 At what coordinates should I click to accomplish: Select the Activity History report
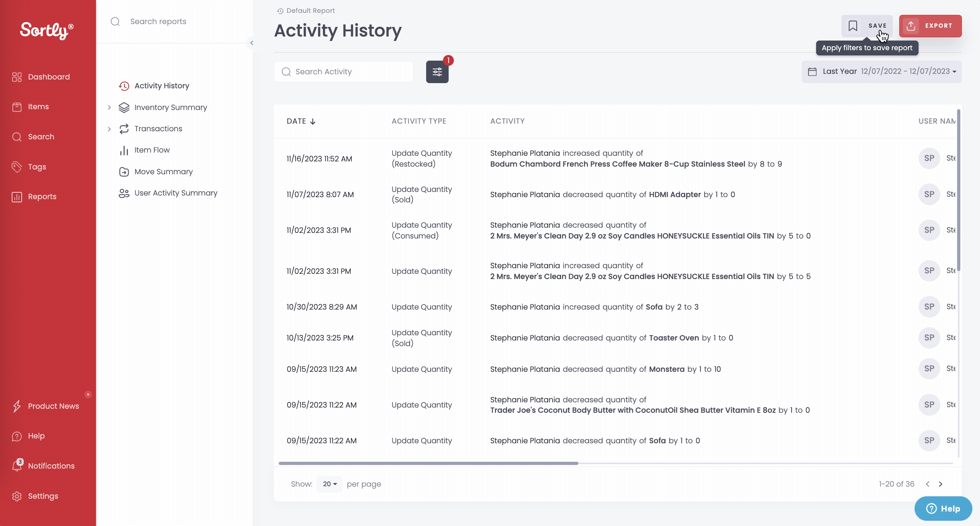point(161,86)
